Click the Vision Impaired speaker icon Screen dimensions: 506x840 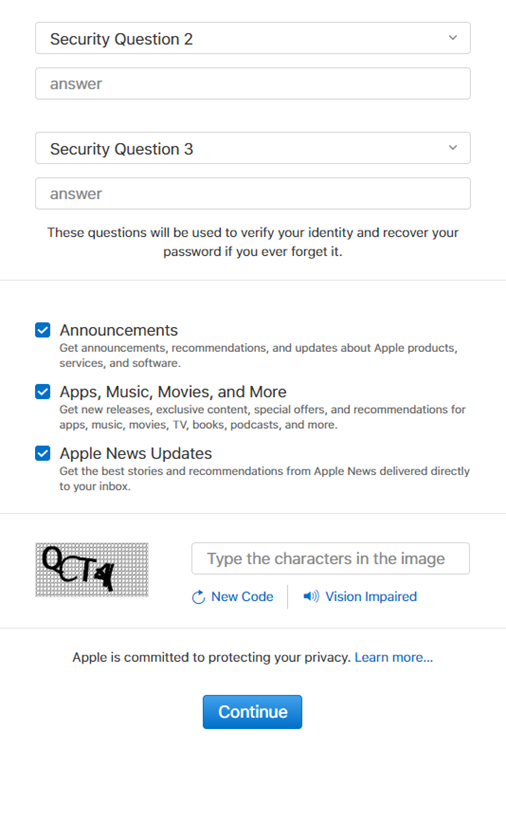[311, 596]
